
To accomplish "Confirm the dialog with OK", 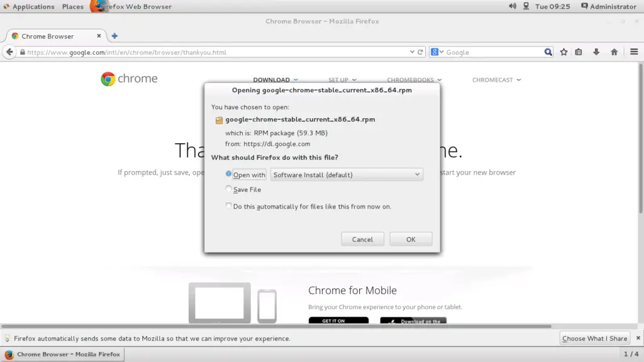I will (x=411, y=239).
